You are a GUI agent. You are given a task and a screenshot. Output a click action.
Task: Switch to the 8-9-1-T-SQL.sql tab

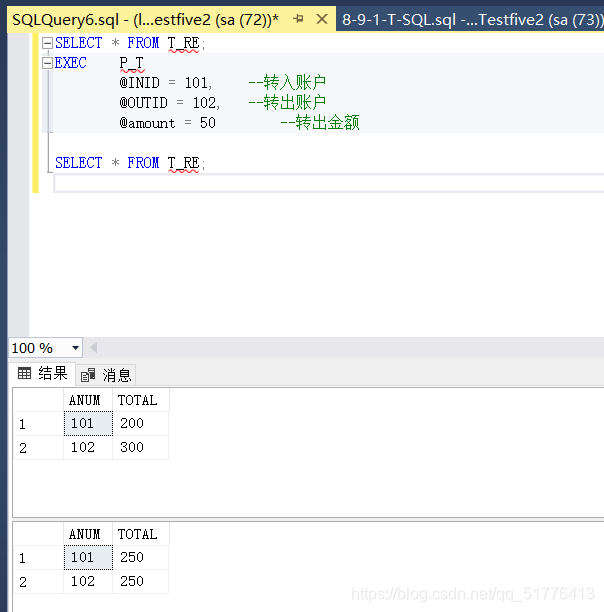tap(471, 20)
